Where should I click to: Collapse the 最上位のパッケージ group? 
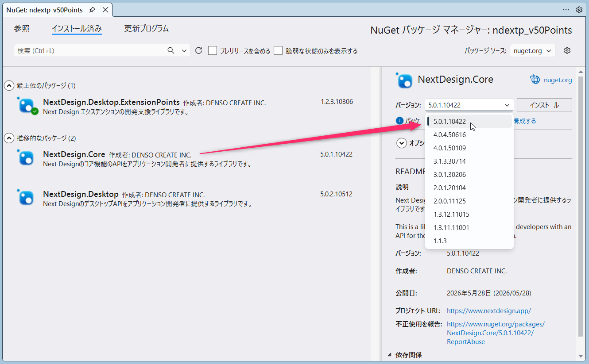click(9, 85)
